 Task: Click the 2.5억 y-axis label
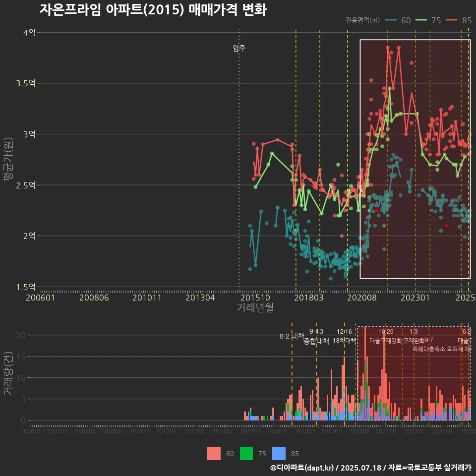[26, 185]
